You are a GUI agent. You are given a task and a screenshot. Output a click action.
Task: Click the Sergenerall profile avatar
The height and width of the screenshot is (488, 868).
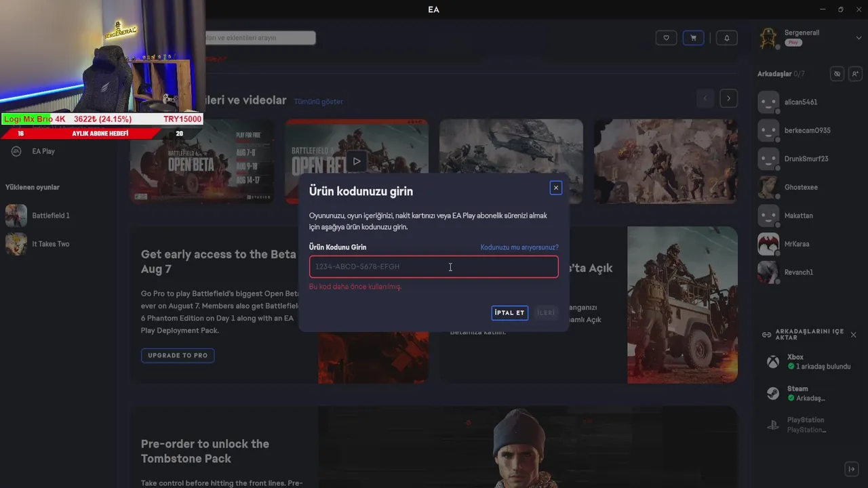[x=769, y=39]
